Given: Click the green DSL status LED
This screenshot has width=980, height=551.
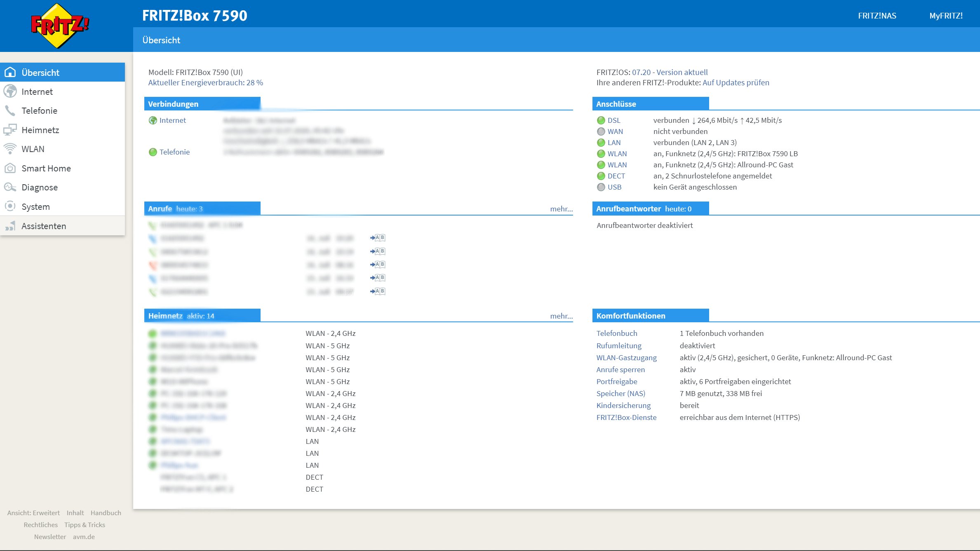Looking at the screenshot, I should [601, 120].
